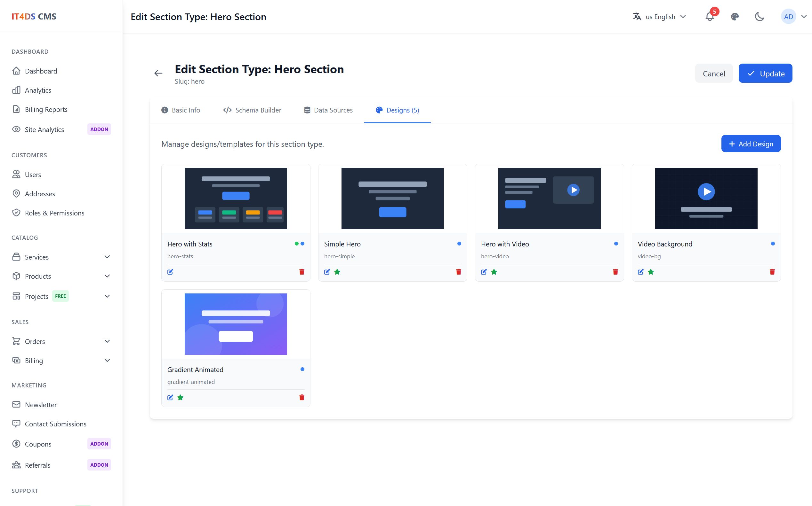Image resolution: width=812 pixels, height=506 pixels.
Task: Edit the Video Background design
Action: click(640, 272)
